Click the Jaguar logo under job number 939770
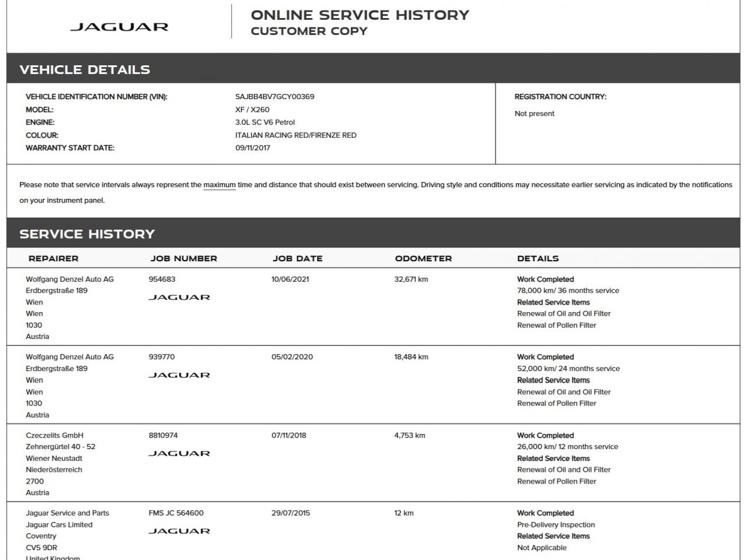 pyautogui.click(x=179, y=375)
